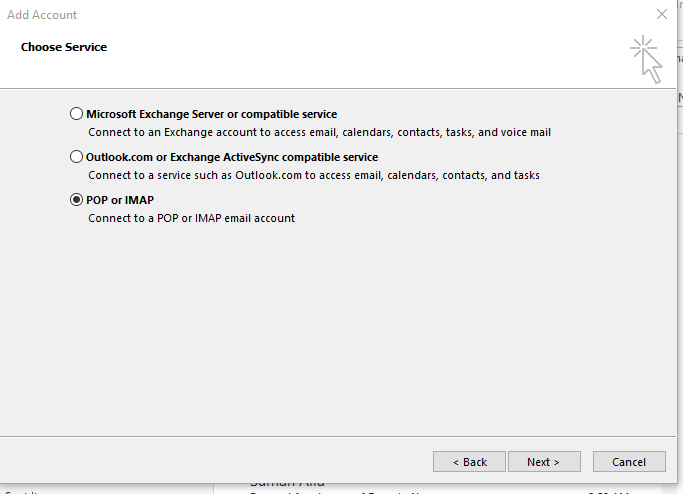Choose the Outlook.com or Exchange ActiveSync radio button
This screenshot has width=683, height=494.
pos(77,157)
